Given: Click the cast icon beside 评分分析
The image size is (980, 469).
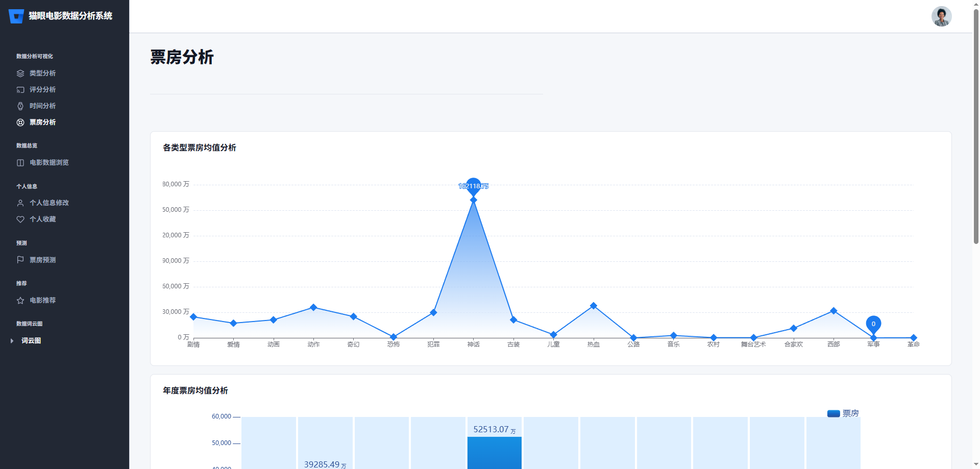Looking at the screenshot, I should click(20, 90).
